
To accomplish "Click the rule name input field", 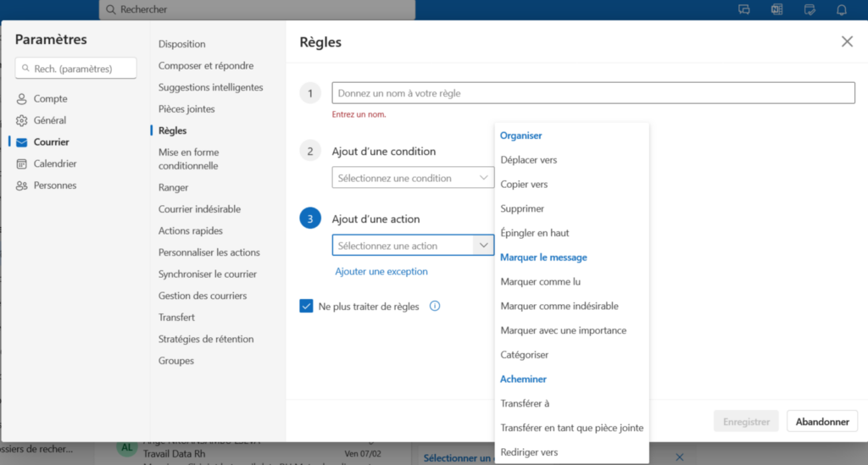I will coord(593,93).
